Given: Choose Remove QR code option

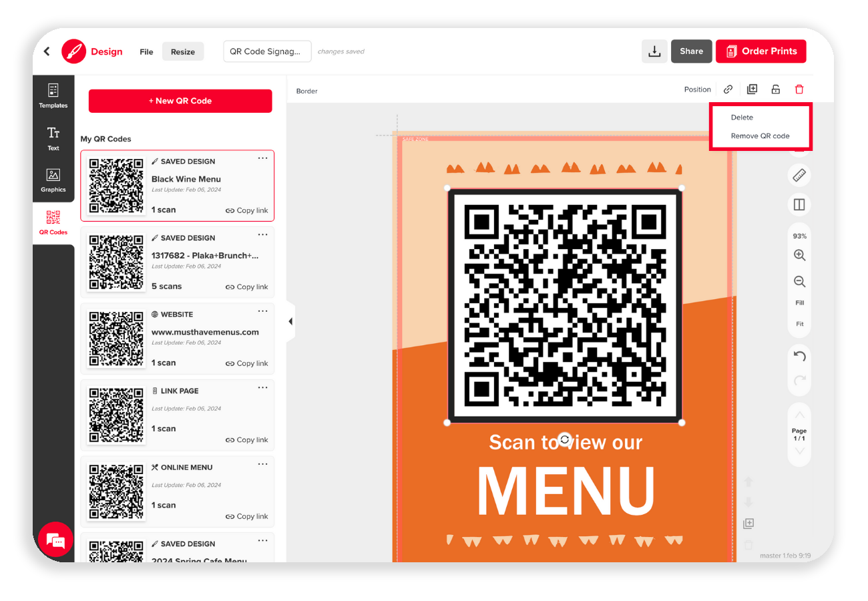Looking at the screenshot, I should [x=760, y=136].
